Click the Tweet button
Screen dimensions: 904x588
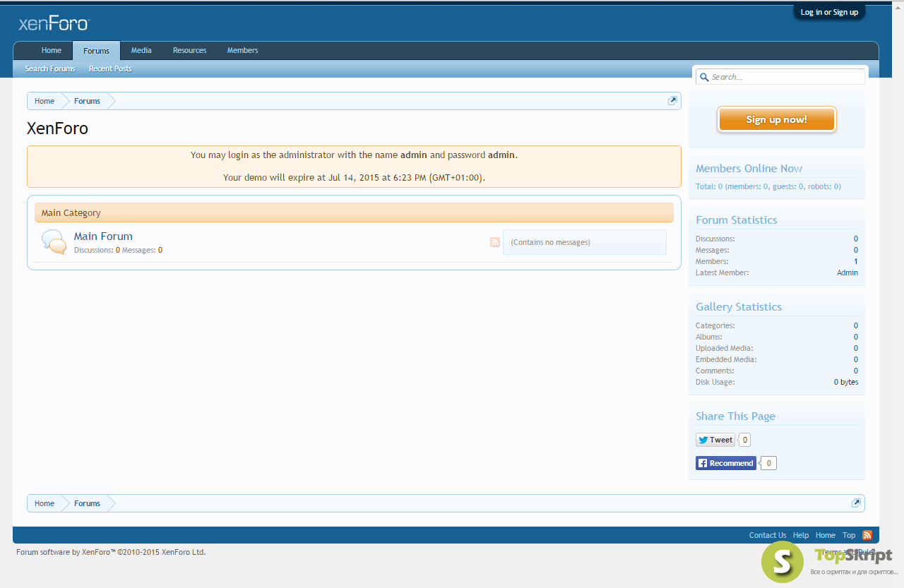(x=715, y=440)
